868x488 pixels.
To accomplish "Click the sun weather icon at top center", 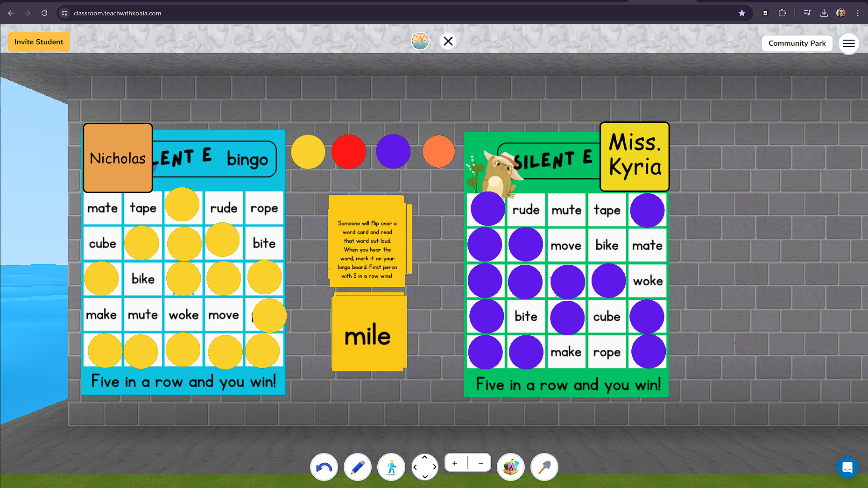I will (420, 41).
